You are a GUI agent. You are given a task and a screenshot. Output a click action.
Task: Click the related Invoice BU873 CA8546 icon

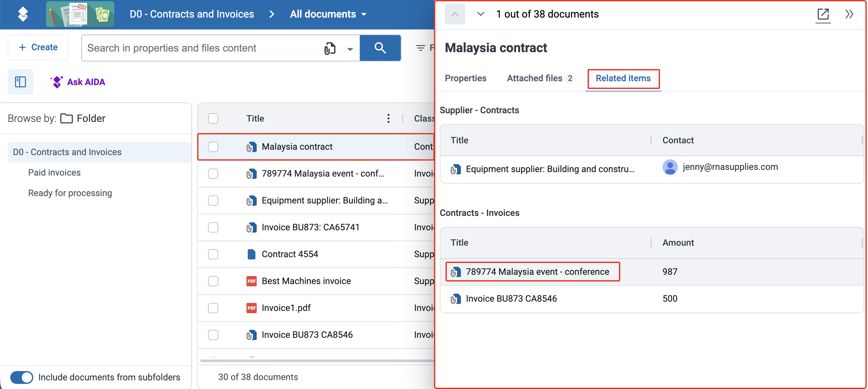coord(455,299)
